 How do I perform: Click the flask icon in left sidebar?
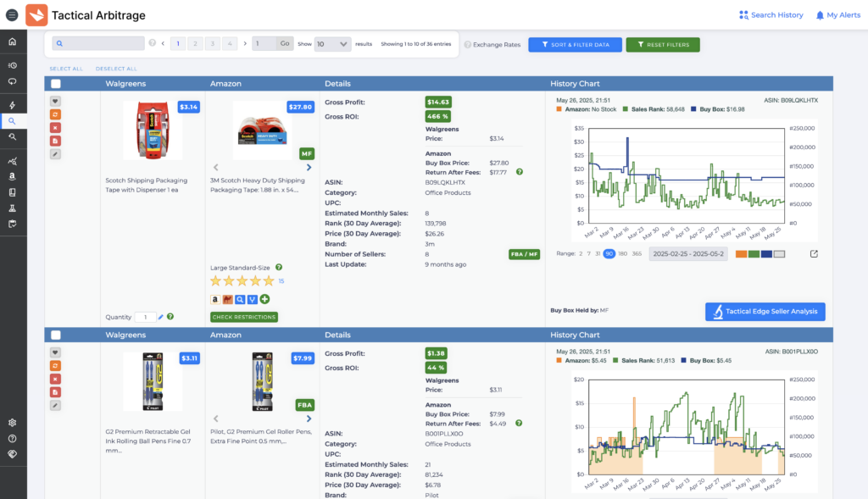tap(12, 208)
